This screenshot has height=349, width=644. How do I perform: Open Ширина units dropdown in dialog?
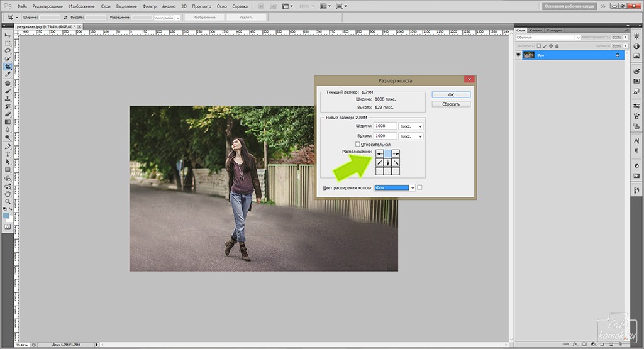coord(411,126)
